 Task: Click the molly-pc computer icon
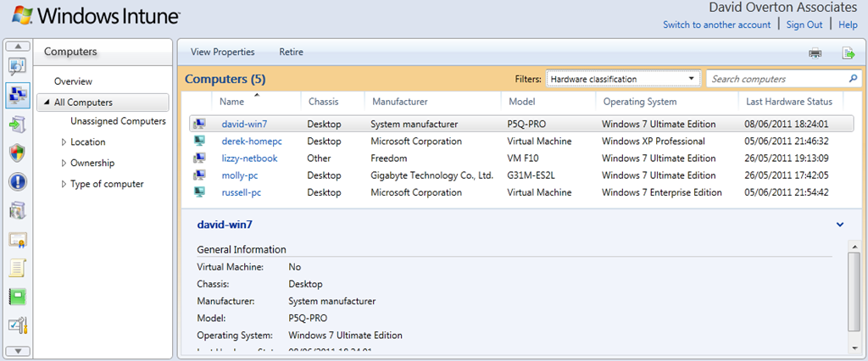coord(199,175)
